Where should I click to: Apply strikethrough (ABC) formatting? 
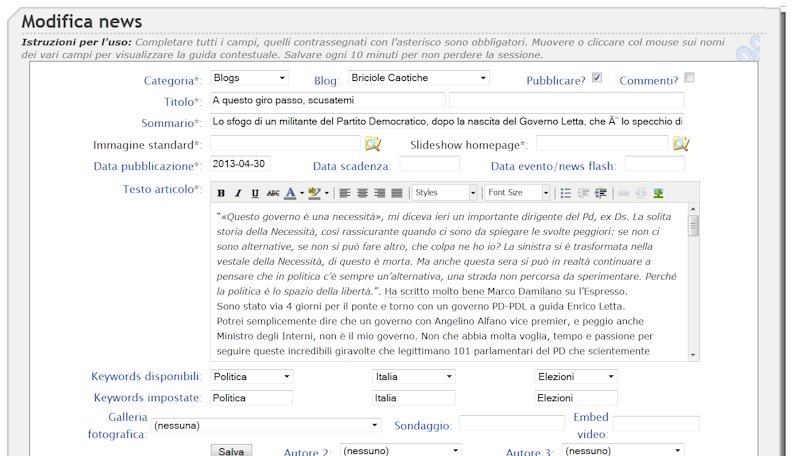pos(273,193)
